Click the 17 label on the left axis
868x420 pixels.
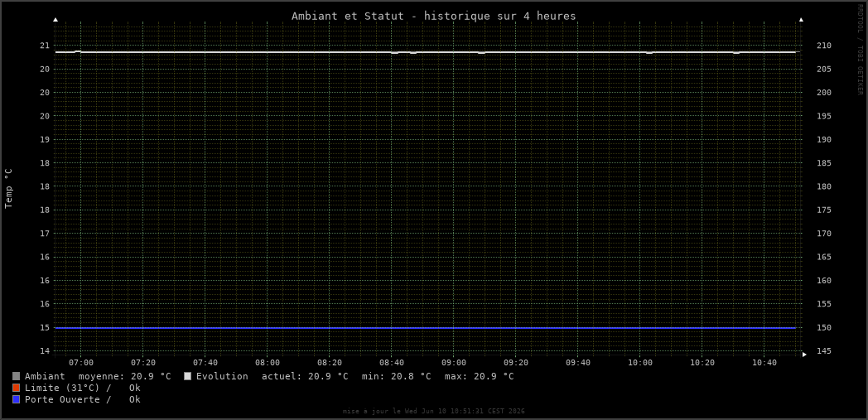44,234
